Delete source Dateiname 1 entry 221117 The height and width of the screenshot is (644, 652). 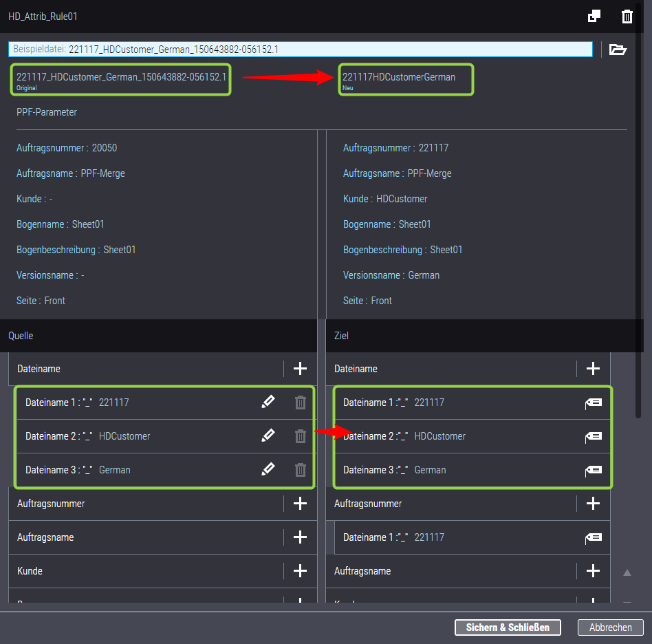[x=301, y=402]
